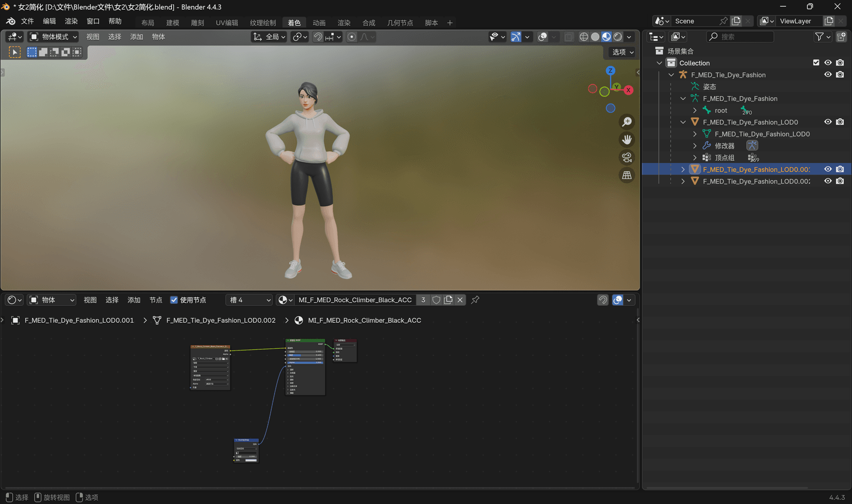Click the pin icon in node editor header
Image resolution: width=852 pixels, height=504 pixels.
click(x=475, y=300)
